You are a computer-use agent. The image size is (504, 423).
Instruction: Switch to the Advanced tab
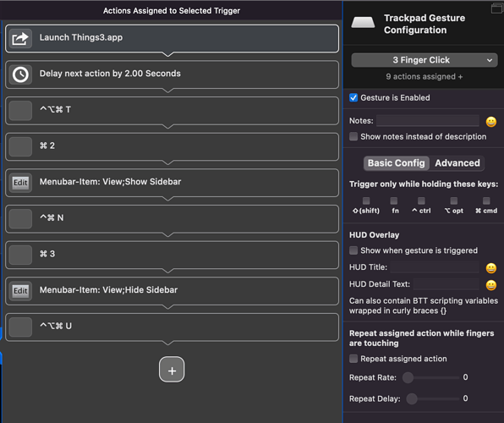coord(457,163)
